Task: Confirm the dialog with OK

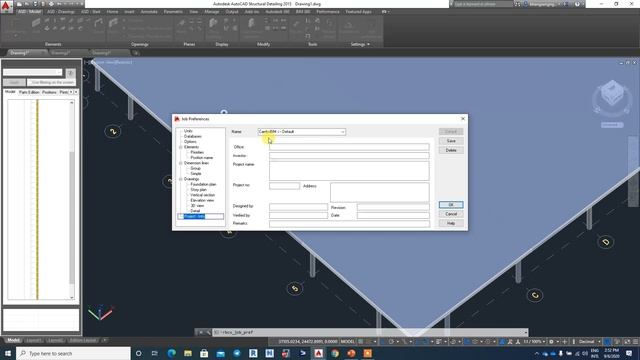Action: click(451, 204)
